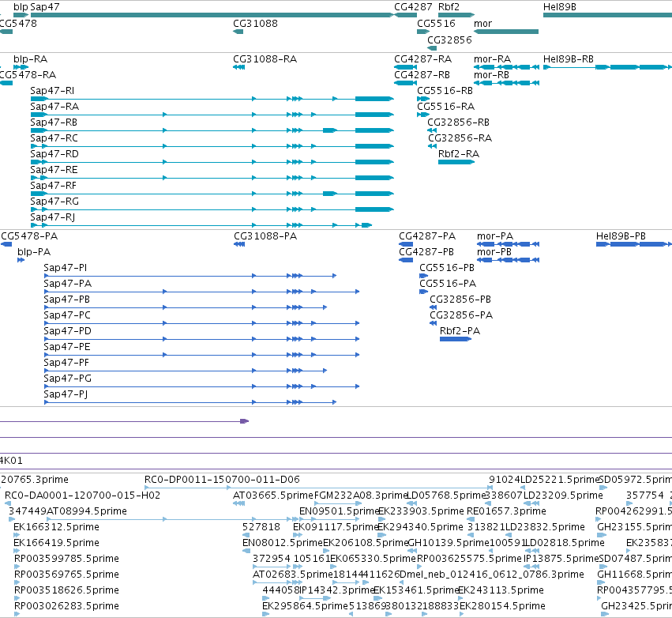This screenshot has height=618, width=672.
Task: Click EST EN09501.5prime label
Action: pos(340,511)
